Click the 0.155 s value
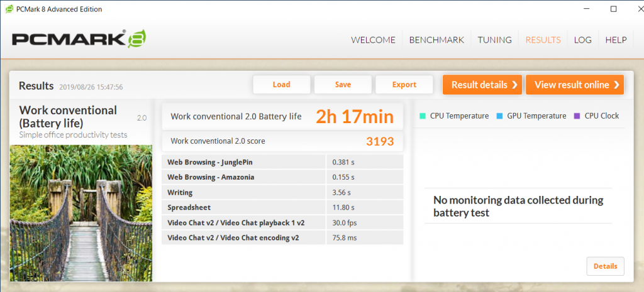This screenshot has width=644, height=292. tap(343, 177)
